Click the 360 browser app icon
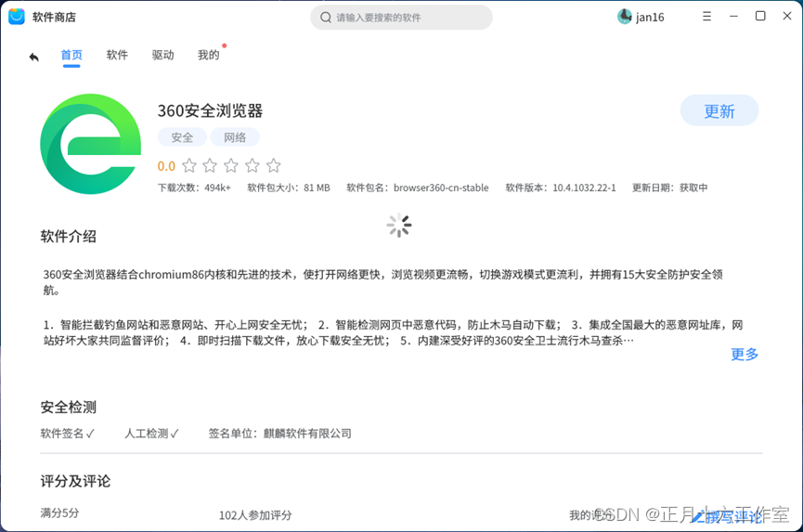Viewport: 803px width, 532px height. (x=91, y=144)
